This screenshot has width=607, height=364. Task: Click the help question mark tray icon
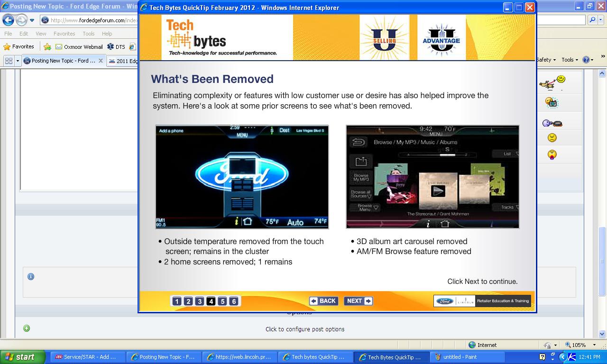point(543,357)
